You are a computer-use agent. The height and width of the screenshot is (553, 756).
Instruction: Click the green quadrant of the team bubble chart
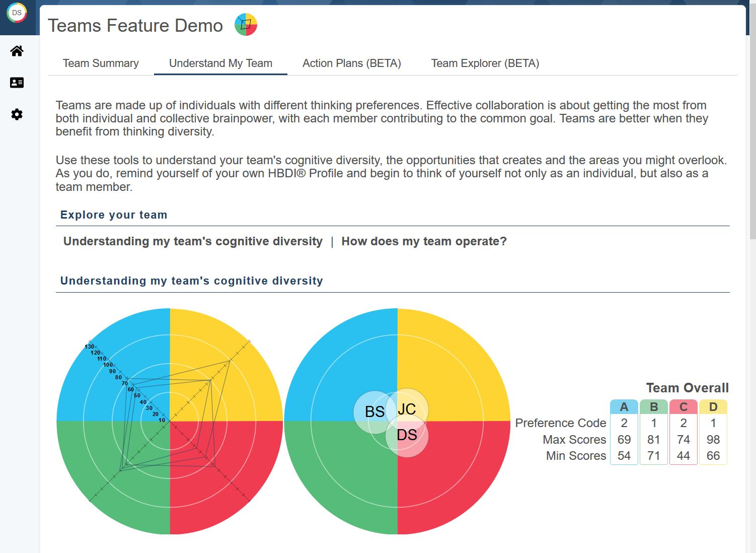click(x=337, y=478)
